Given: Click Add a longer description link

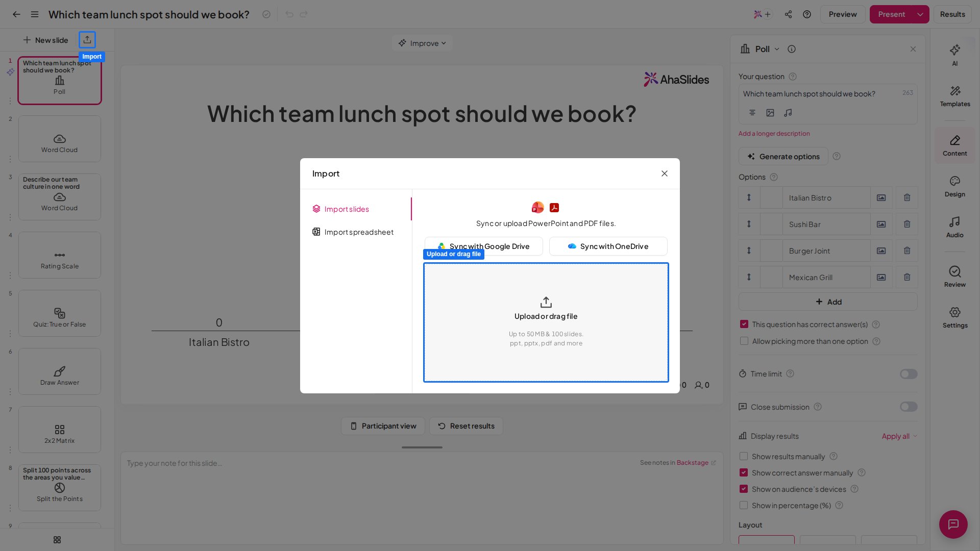Looking at the screenshot, I should [x=774, y=133].
